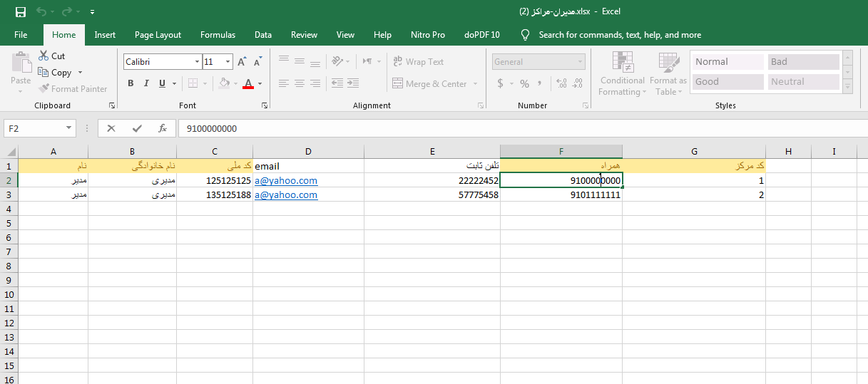Open the font name dropdown (Calibri)
The image size is (868, 384).
[x=197, y=62]
